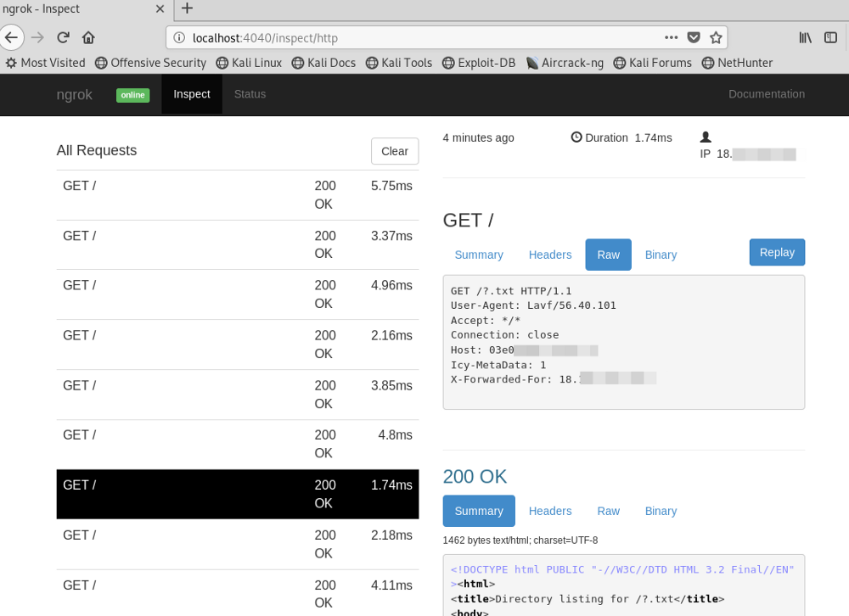Click the 'GET /?.txt HTTP/1.1' raw line
The width and height of the screenshot is (849, 616).
click(x=510, y=291)
